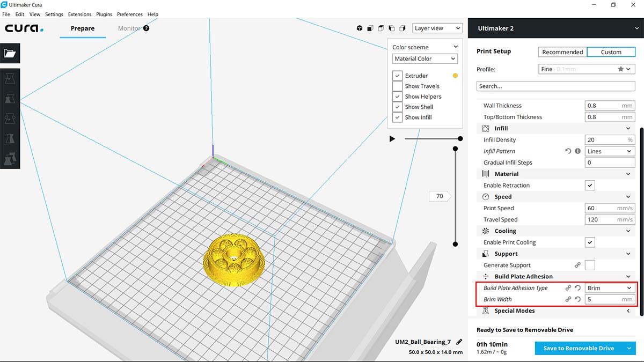Collapse the Build Plate Adhesion section
This screenshot has width=644, height=362.
(628, 277)
